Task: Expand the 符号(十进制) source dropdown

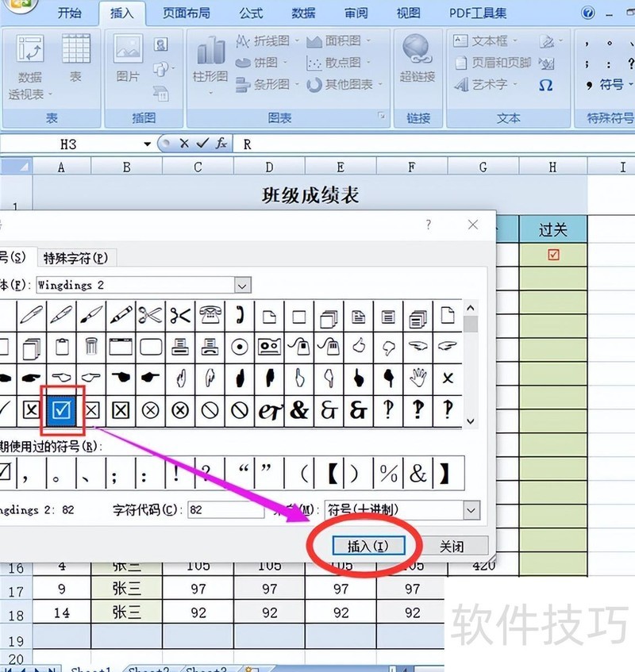Action: [x=471, y=510]
